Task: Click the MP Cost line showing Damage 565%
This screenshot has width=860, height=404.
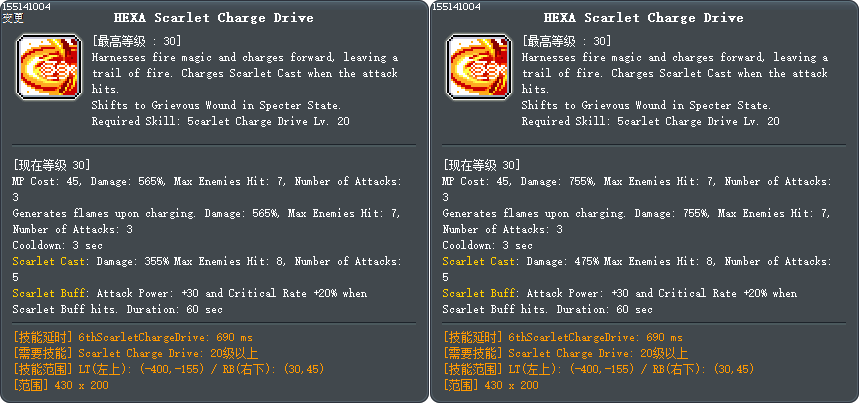Action: 207,181
